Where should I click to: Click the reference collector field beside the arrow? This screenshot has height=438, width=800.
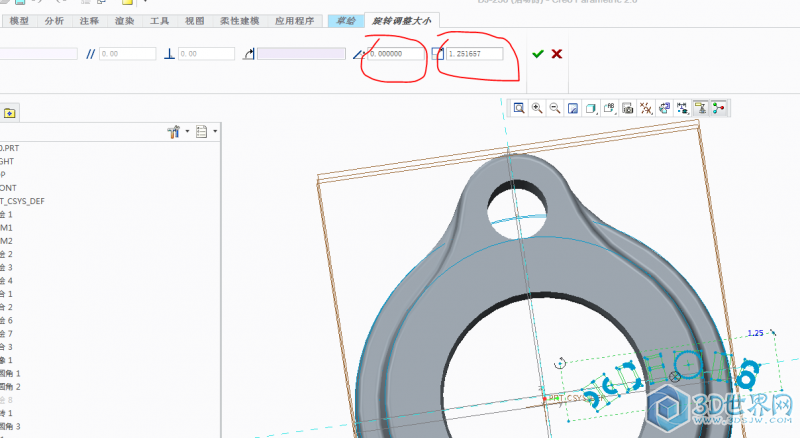301,54
